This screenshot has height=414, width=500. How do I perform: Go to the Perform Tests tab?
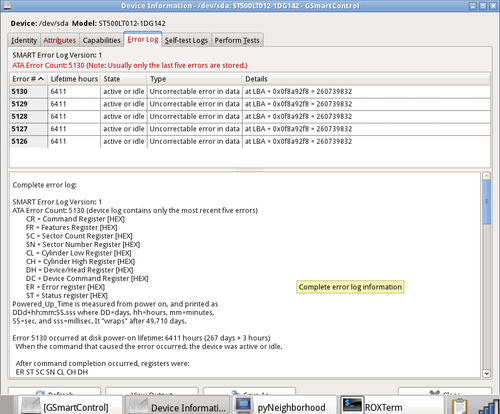[237, 40]
